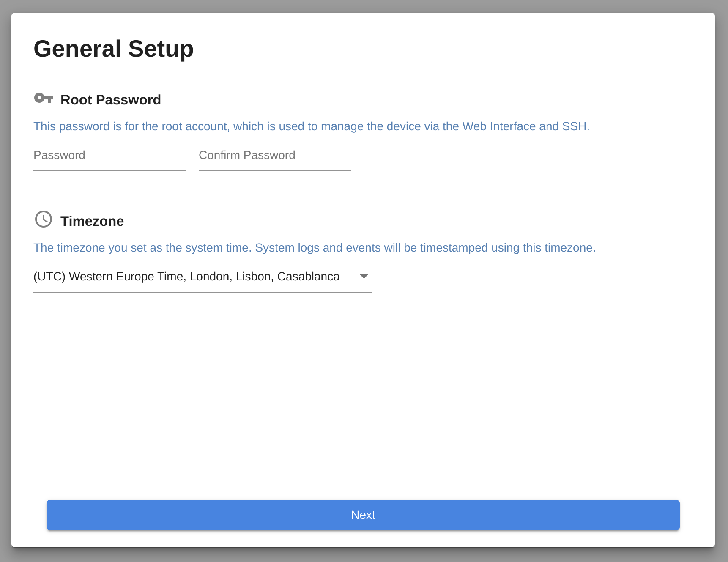This screenshot has width=728, height=562.
Task: Click the Timezone section heading
Action: pos(92,221)
